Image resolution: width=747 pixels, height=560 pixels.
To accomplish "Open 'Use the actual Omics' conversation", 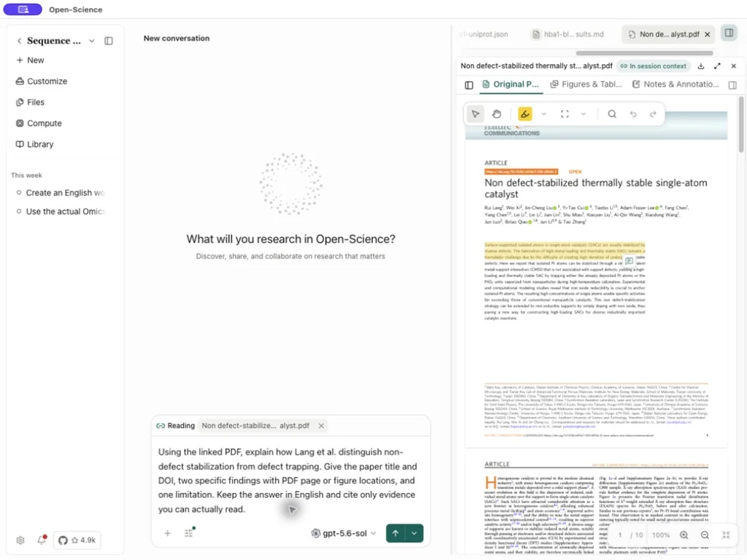I will click(x=61, y=211).
